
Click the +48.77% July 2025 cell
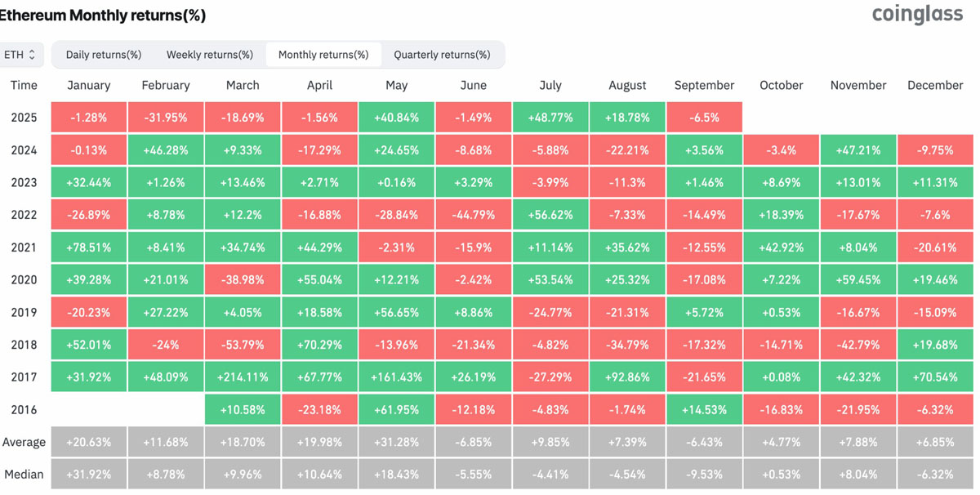point(550,118)
